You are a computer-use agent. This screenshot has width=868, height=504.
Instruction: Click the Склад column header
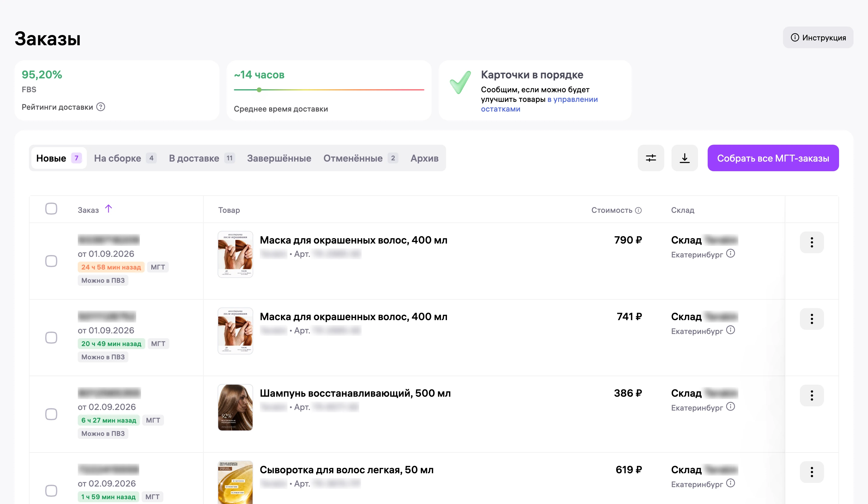[x=682, y=210]
